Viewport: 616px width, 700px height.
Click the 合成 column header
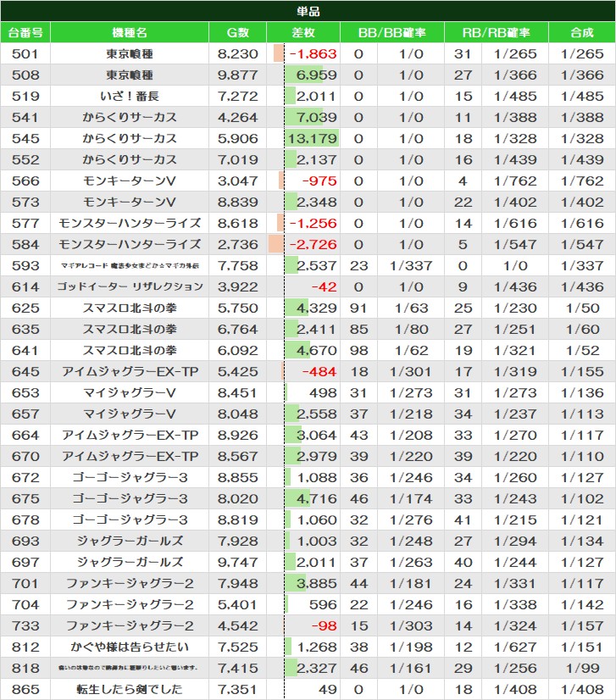point(582,32)
